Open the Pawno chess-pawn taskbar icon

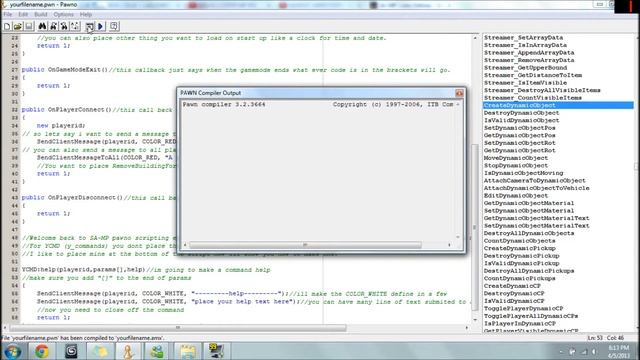pos(128,351)
